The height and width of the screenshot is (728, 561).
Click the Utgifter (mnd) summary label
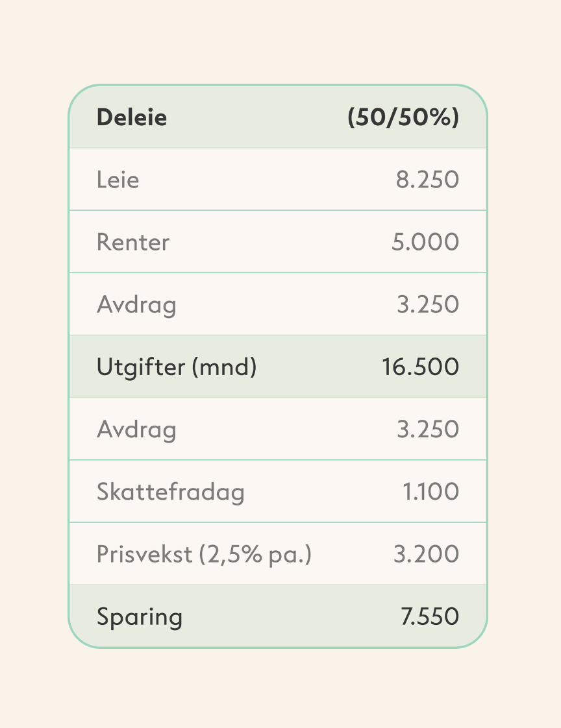(177, 367)
